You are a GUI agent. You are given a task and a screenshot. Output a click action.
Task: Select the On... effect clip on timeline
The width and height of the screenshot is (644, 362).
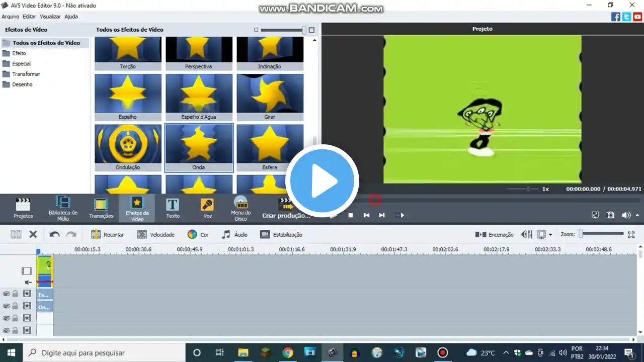point(45,307)
